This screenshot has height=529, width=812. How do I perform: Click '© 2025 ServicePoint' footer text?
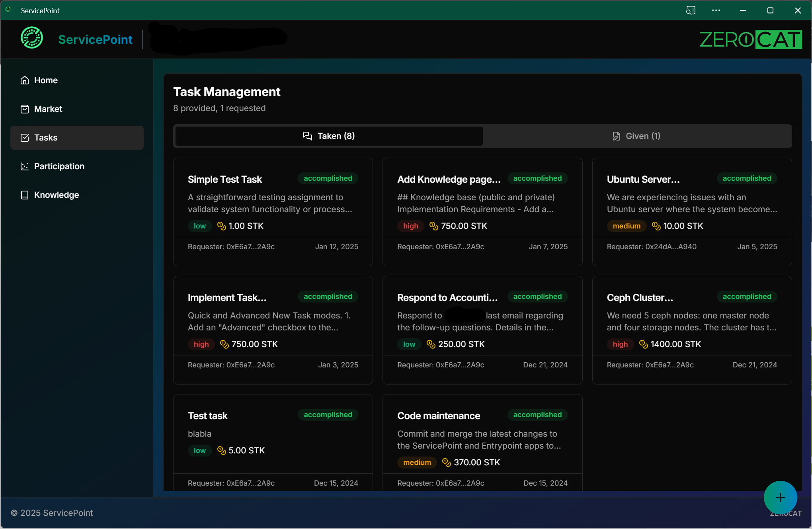tap(52, 513)
